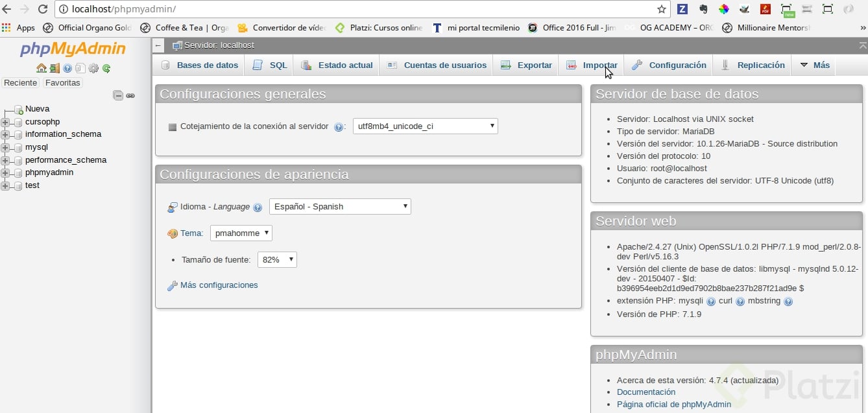Image resolution: width=868 pixels, height=413 pixels.
Task: Click the blue Z browser extension
Action: [682, 9]
